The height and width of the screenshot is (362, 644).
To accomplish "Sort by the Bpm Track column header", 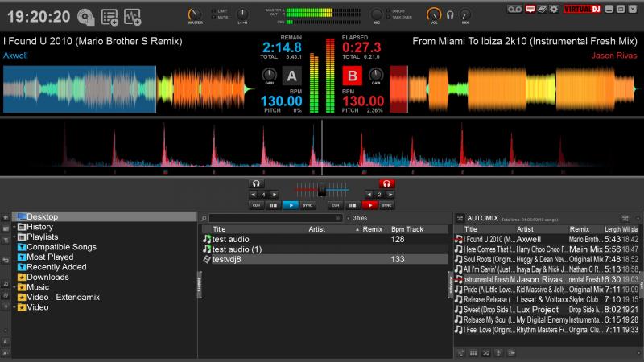I will [407, 229].
